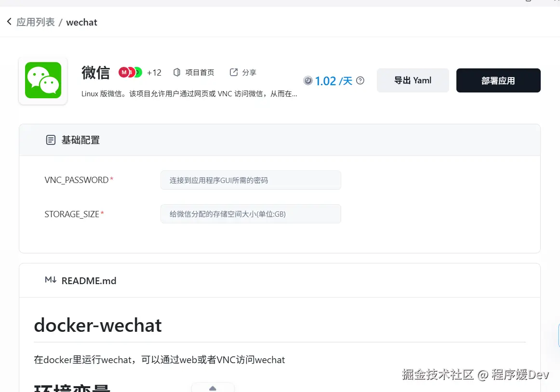This screenshot has height=392, width=560.
Task: Click the 部署应用 button
Action: [x=498, y=80]
